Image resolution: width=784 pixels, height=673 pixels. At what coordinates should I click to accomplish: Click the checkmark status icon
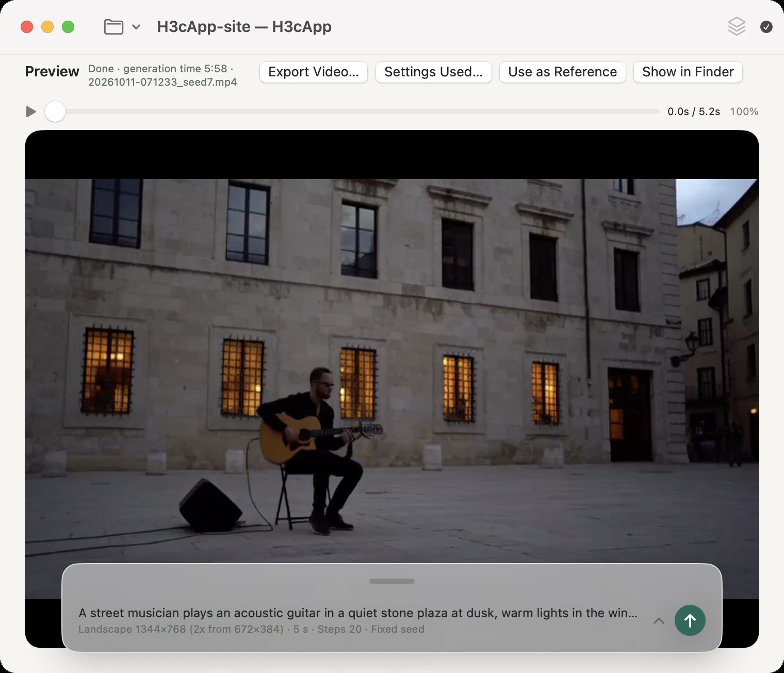coord(766,27)
